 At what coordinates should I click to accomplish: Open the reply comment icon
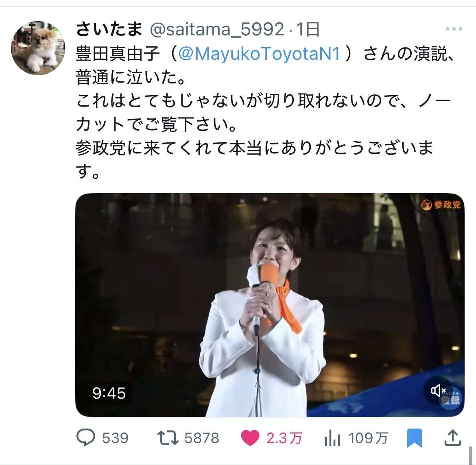coord(85,438)
